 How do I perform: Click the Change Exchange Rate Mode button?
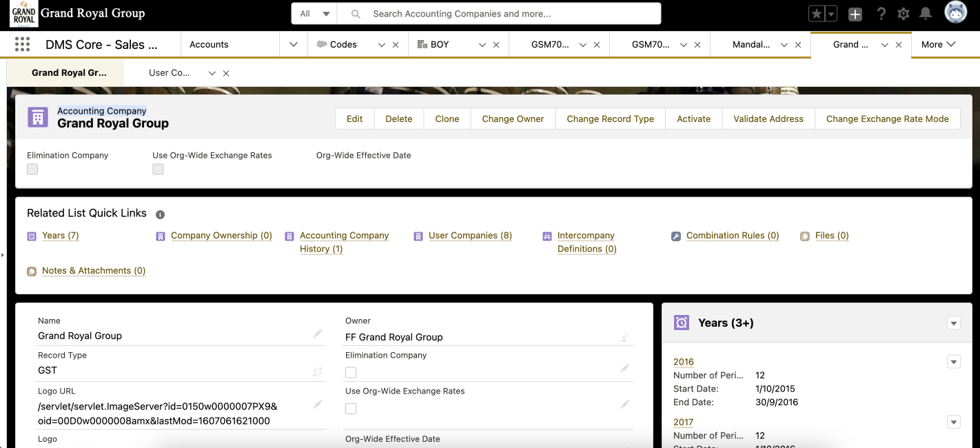pyautogui.click(x=888, y=119)
